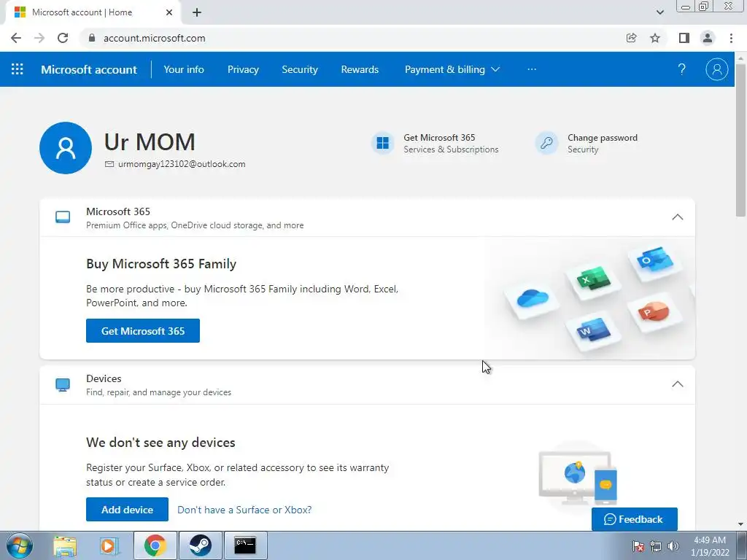Click the Get Microsoft 365 button
Viewport: 747px width, 560px height.
143,331
